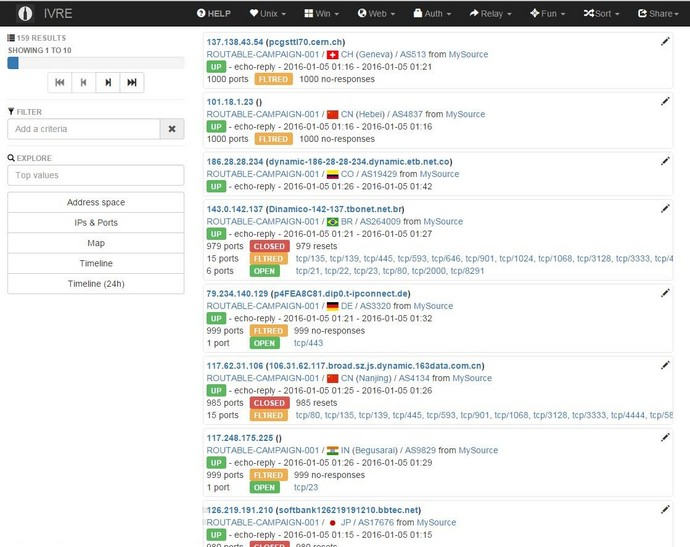
Task: Go to the previous results page
Action: tap(84, 82)
